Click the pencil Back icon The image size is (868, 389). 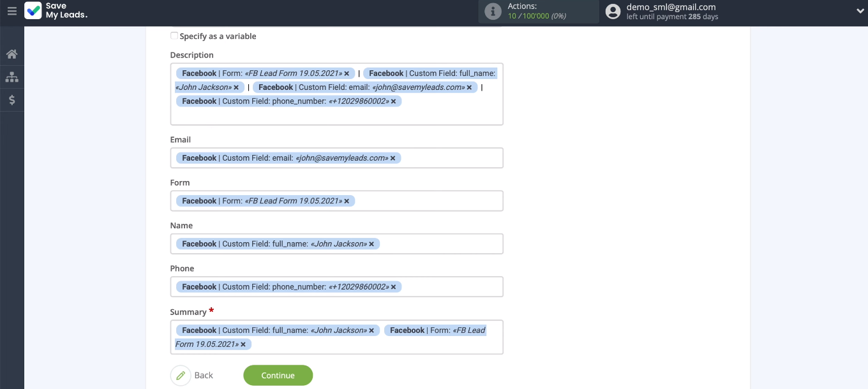point(181,376)
